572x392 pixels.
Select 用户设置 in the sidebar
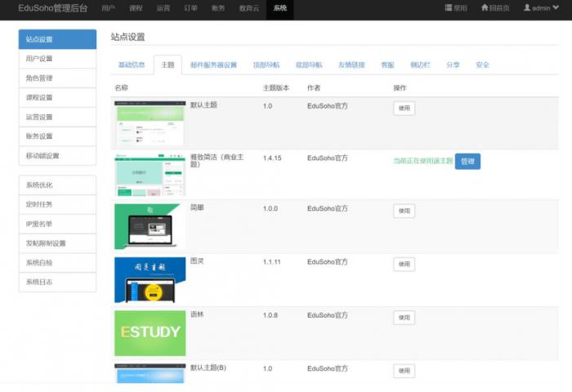coord(57,59)
